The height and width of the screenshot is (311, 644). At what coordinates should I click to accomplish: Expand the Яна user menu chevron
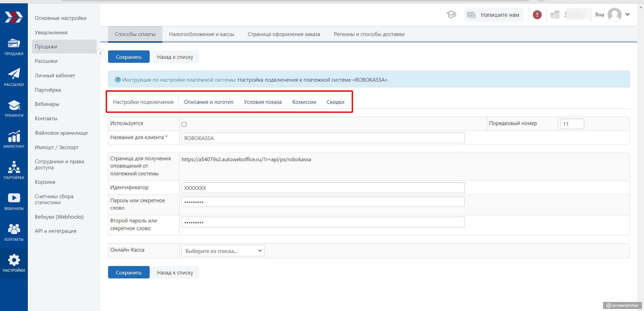click(x=628, y=14)
